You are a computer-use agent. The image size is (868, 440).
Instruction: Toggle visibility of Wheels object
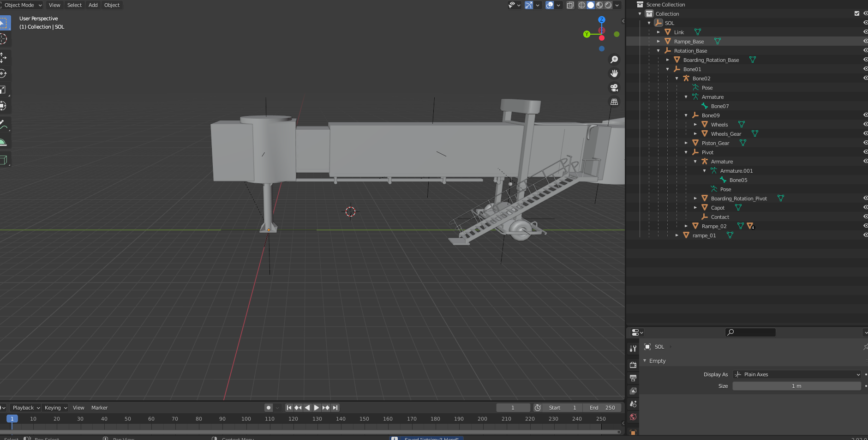[865, 124]
